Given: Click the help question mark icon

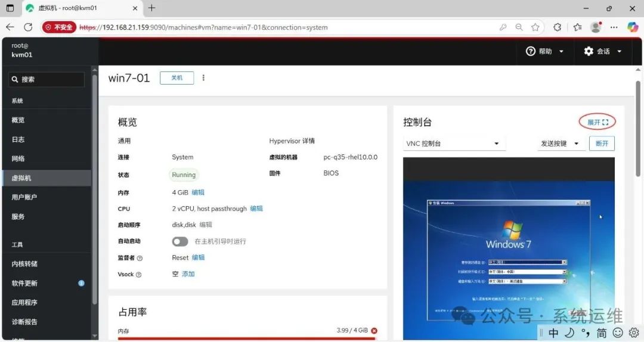Looking at the screenshot, I should point(530,51).
